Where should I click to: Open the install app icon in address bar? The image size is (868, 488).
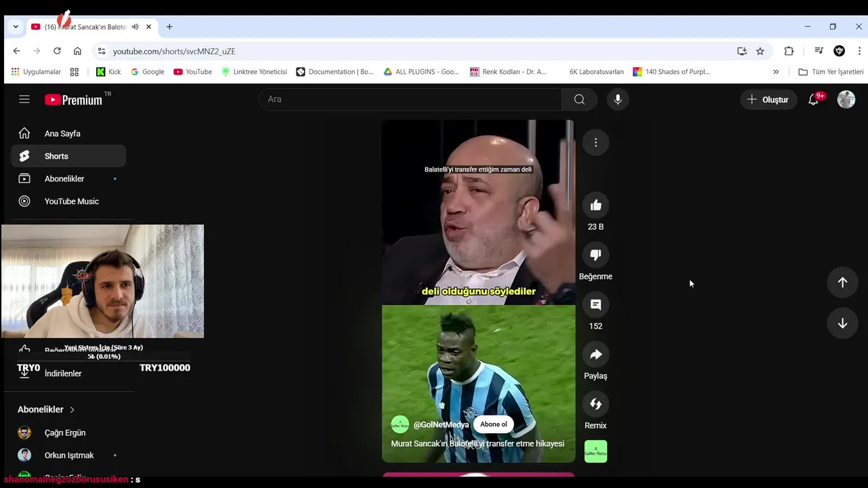(x=742, y=51)
